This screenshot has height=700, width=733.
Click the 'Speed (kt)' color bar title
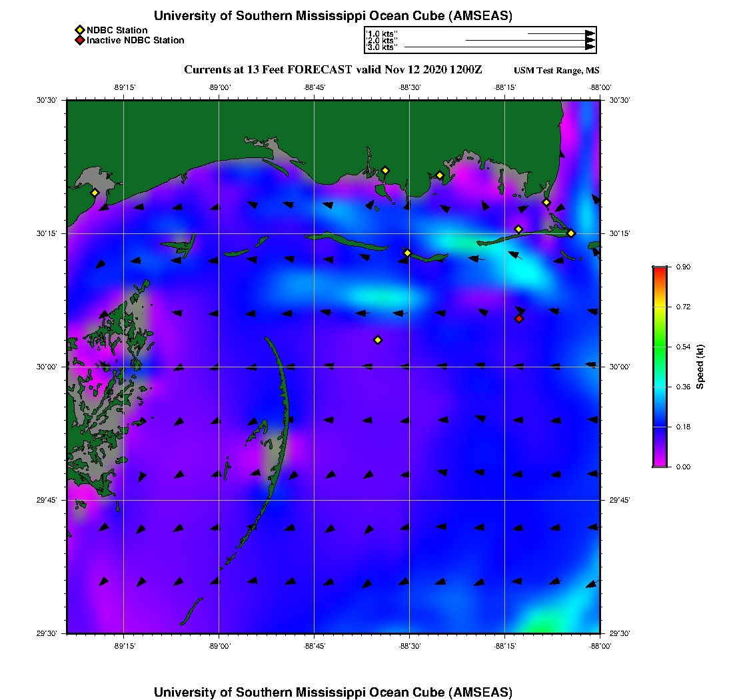700,367
